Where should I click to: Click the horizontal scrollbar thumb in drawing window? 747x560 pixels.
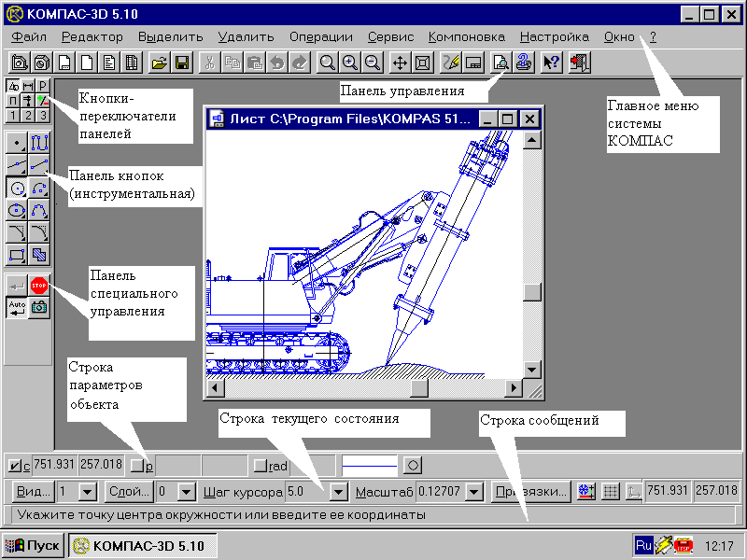pyautogui.click(x=419, y=387)
